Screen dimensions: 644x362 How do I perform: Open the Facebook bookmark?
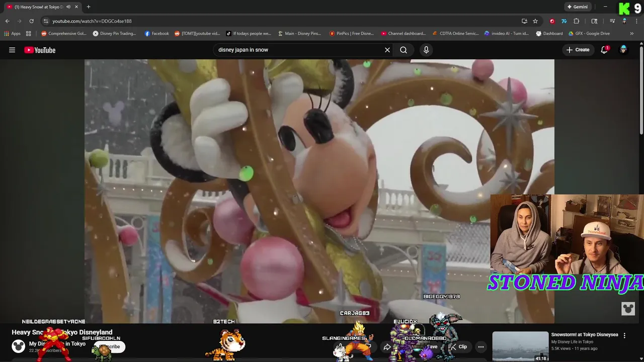[x=157, y=34]
